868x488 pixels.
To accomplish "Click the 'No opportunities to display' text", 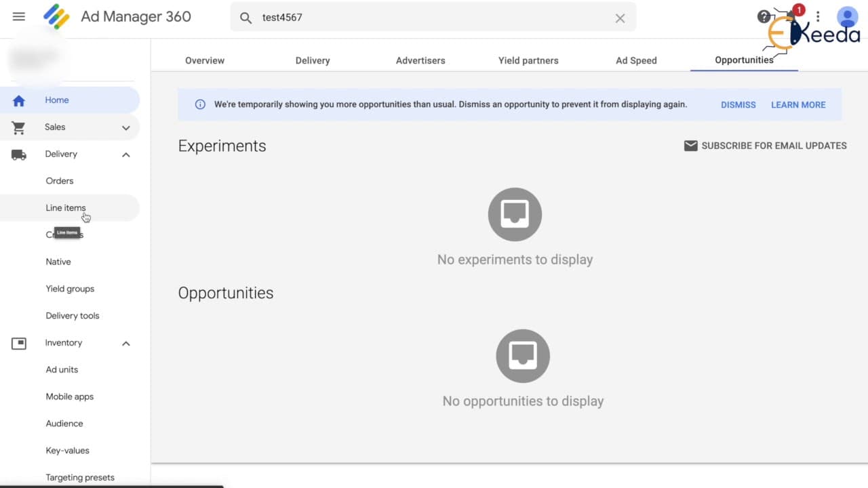I will coord(523,401).
